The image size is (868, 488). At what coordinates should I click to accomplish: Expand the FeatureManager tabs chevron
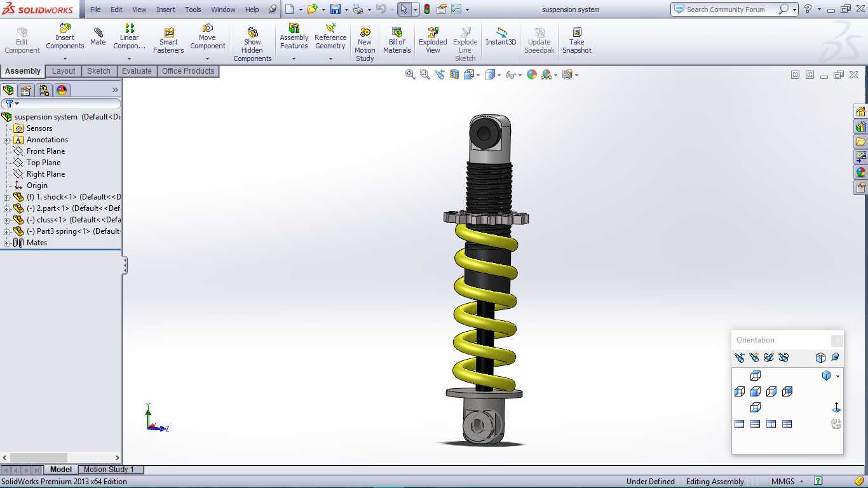(115, 90)
